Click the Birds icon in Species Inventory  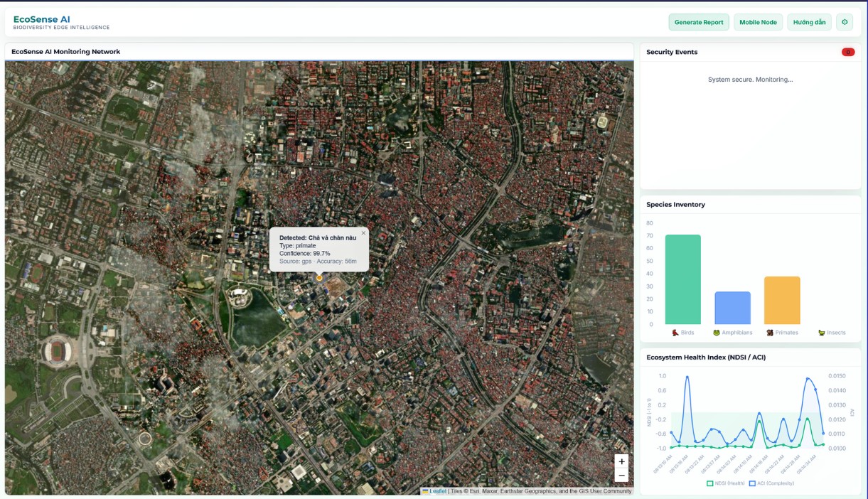pyautogui.click(x=675, y=333)
